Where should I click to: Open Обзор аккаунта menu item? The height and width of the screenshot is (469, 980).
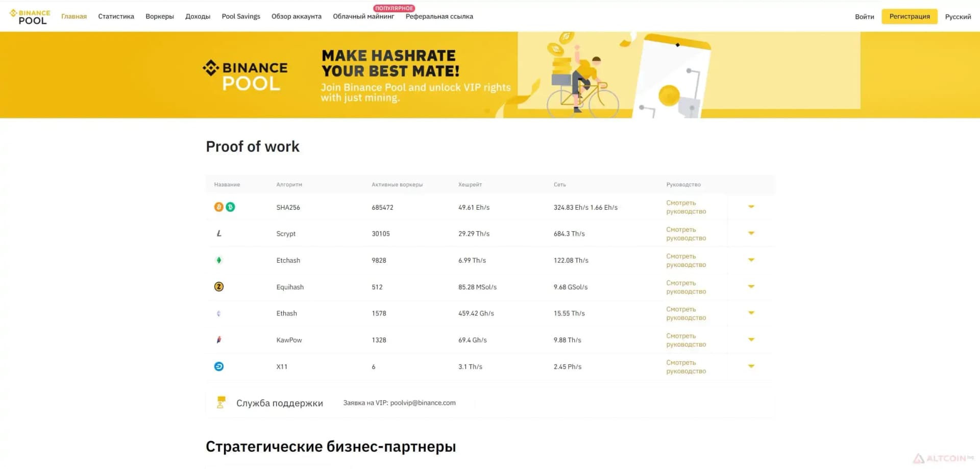(x=297, y=16)
